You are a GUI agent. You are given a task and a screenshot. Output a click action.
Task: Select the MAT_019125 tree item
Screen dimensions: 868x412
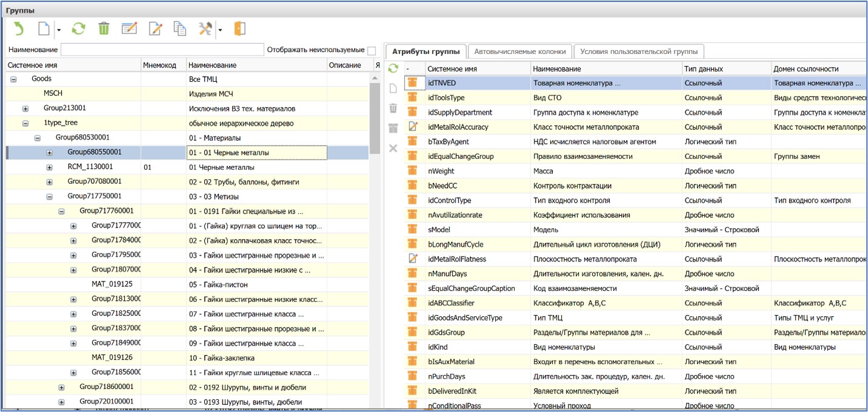(x=112, y=285)
